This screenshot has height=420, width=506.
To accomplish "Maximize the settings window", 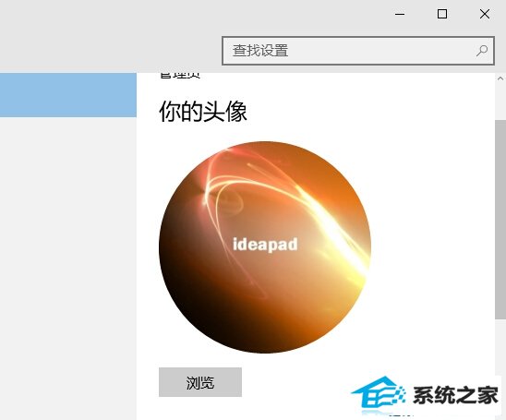I will tap(442, 14).
